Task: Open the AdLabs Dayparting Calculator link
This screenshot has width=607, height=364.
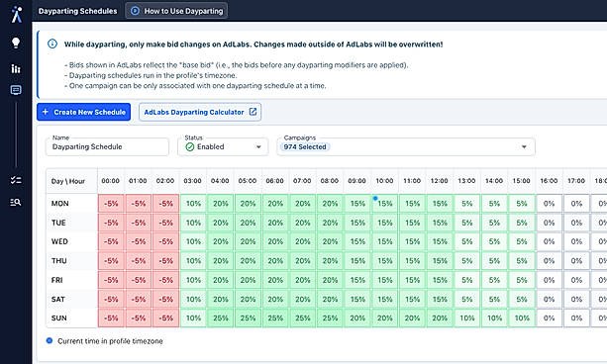Action: [200, 112]
